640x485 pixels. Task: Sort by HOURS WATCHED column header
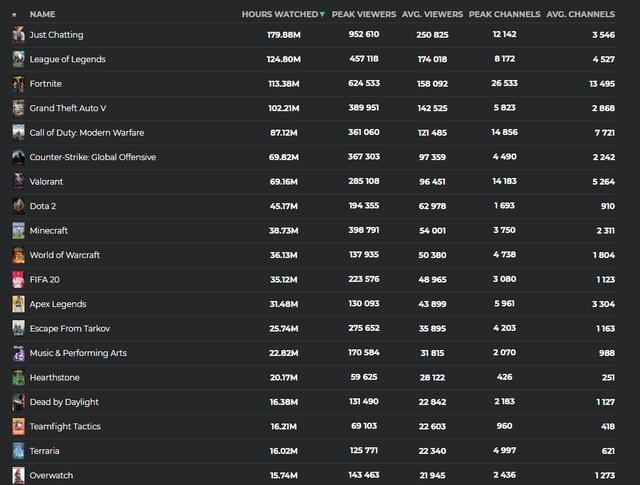pos(280,14)
